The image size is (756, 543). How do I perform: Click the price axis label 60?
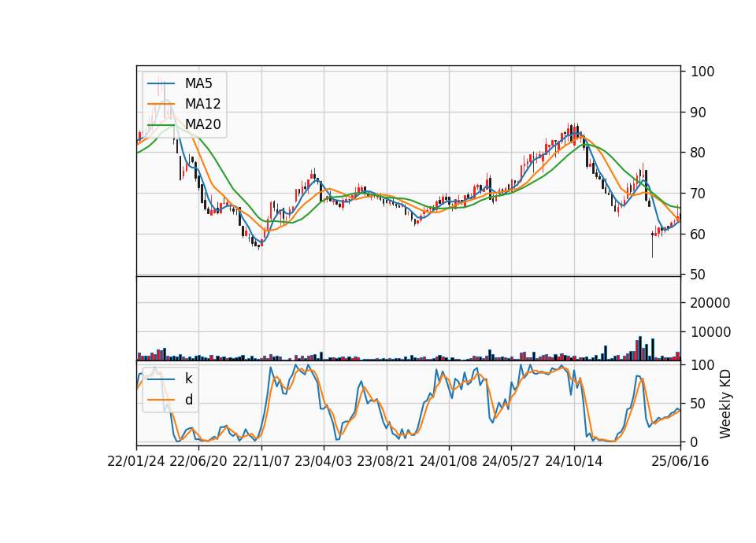tap(698, 235)
